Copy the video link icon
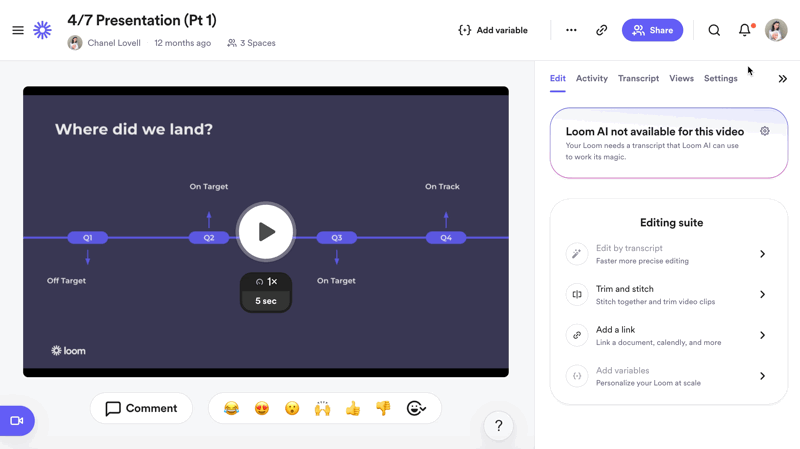The image size is (800, 449). coord(602,31)
